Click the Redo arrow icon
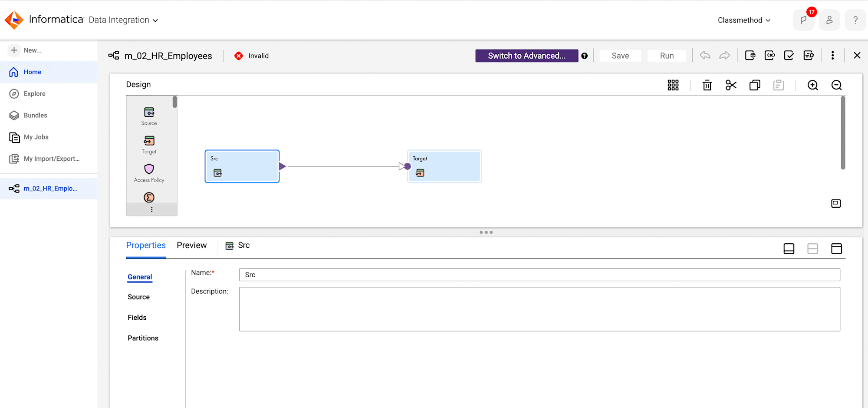This screenshot has width=868, height=408. pos(724,56)
